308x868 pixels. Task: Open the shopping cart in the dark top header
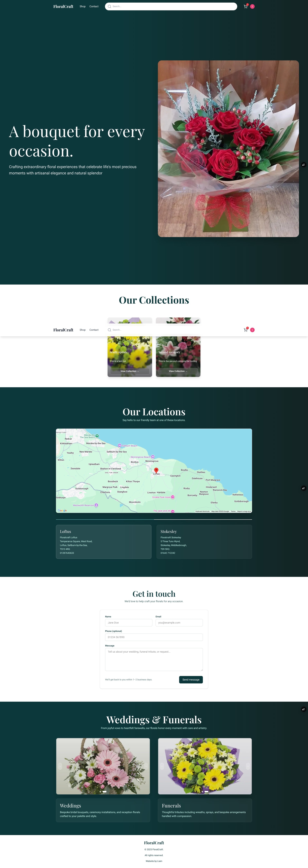click(x=245, y=6)
